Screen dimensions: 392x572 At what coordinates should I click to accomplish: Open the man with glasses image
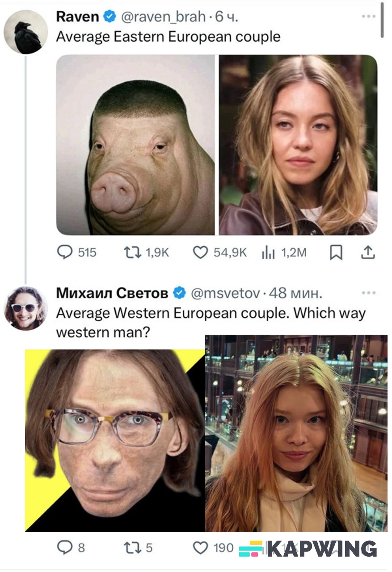coord(115,440)
